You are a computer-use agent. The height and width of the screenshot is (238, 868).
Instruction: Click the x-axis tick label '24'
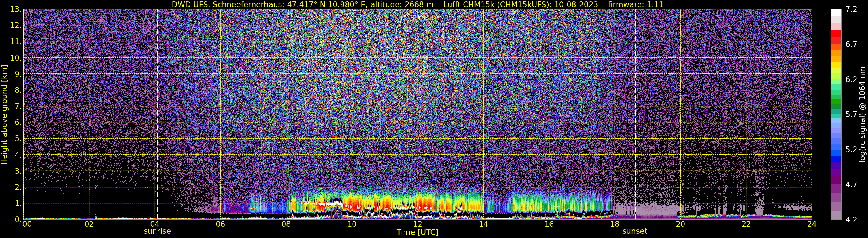[812, 224]
